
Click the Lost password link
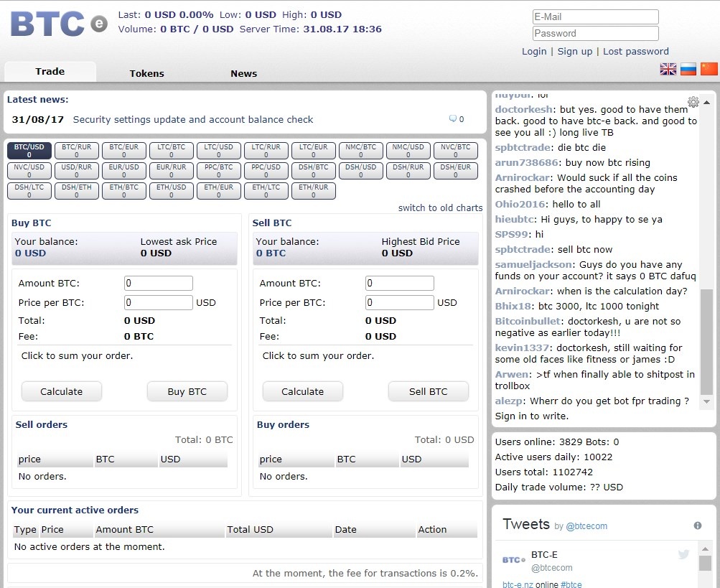[635, 51]
